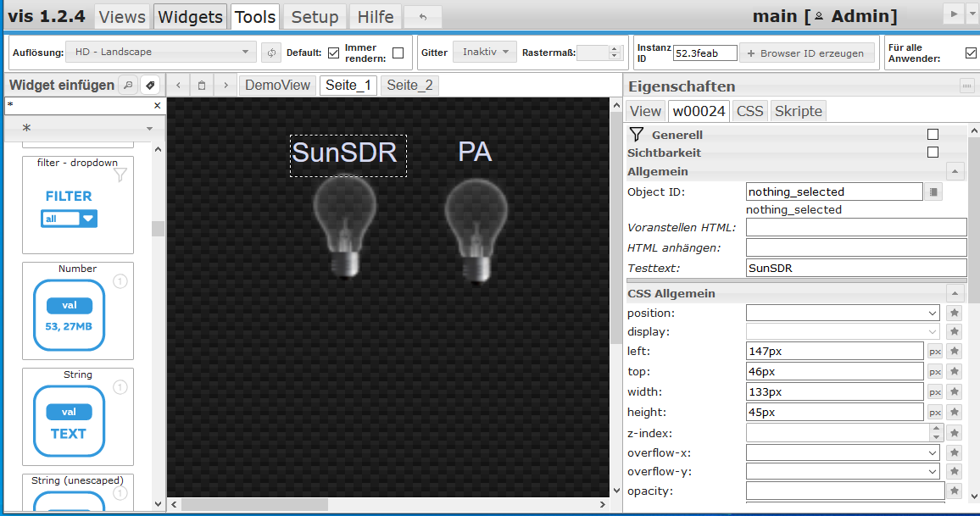Collapse the CSS Allgemein section

(955, 294)
